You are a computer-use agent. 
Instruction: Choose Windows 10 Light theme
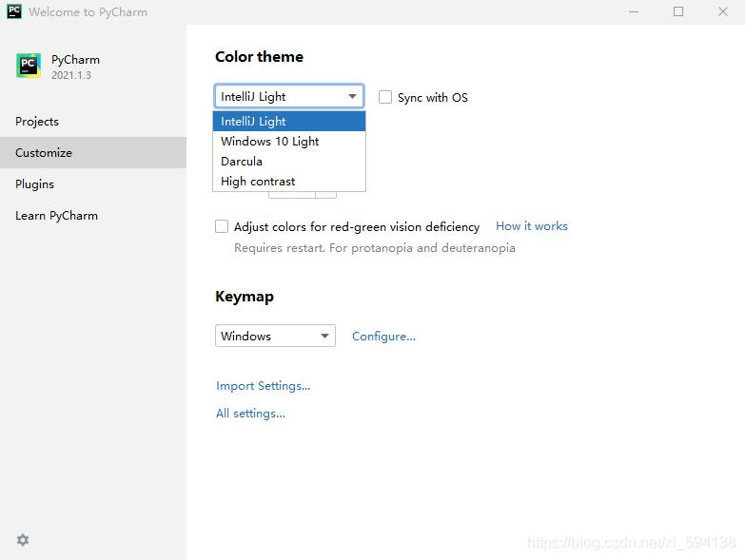(289, 141)
